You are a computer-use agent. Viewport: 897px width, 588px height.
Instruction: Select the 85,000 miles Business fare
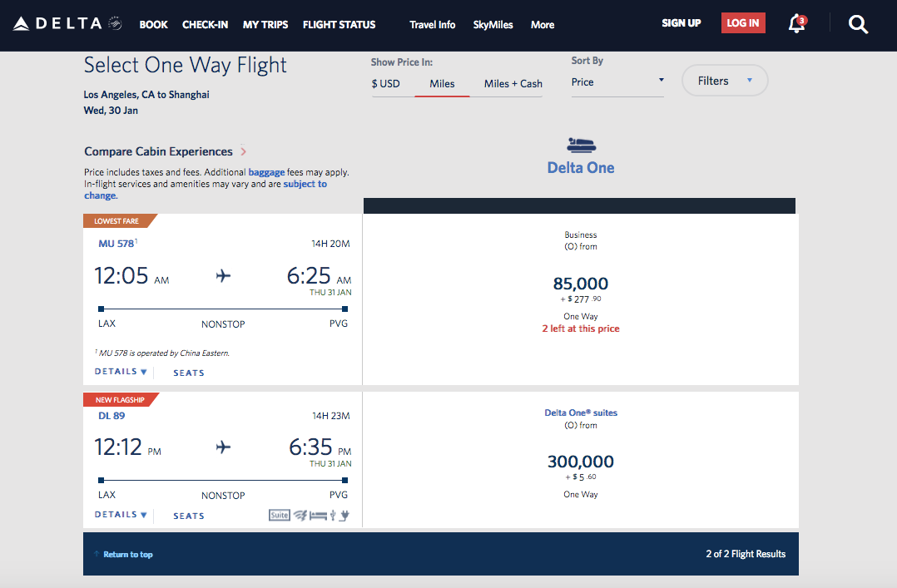tap(581, 284)
